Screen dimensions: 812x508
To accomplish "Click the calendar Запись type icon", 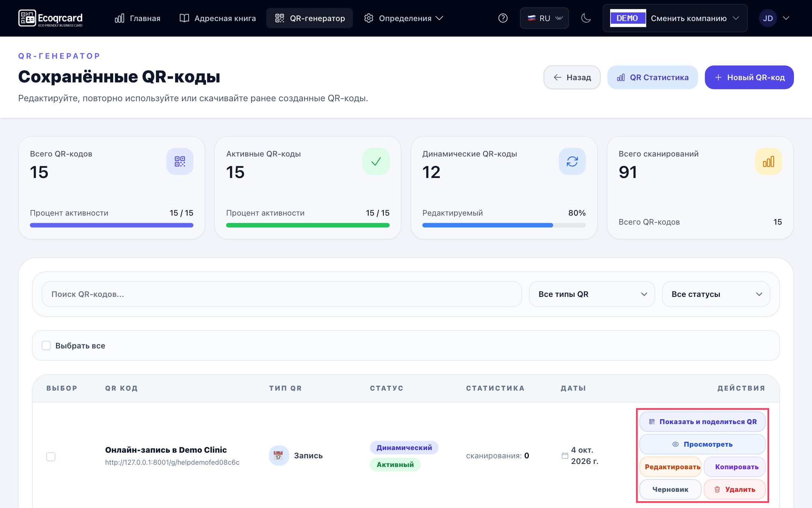I will point(279,456).
